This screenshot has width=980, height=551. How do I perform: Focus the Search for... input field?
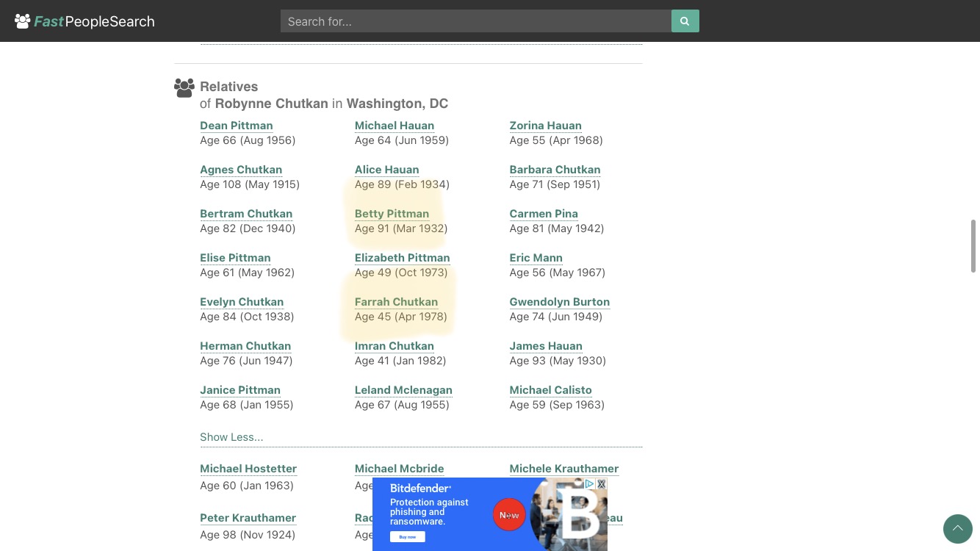click(x=476, y=21)
